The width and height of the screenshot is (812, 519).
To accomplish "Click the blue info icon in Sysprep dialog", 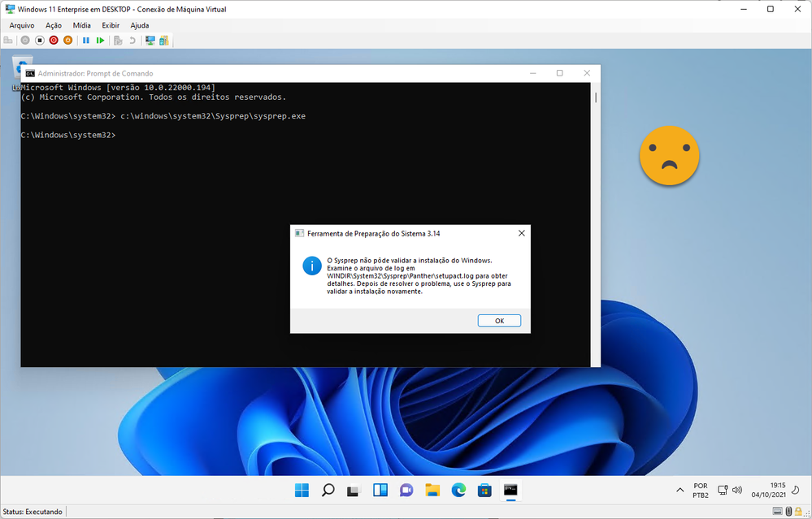I will [312, 266].
